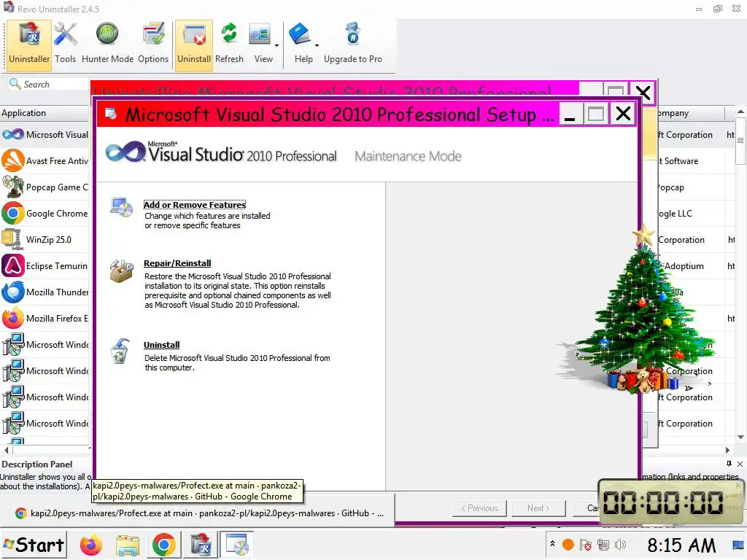Click Repair/Reinstall link

(x=177, y=263)
